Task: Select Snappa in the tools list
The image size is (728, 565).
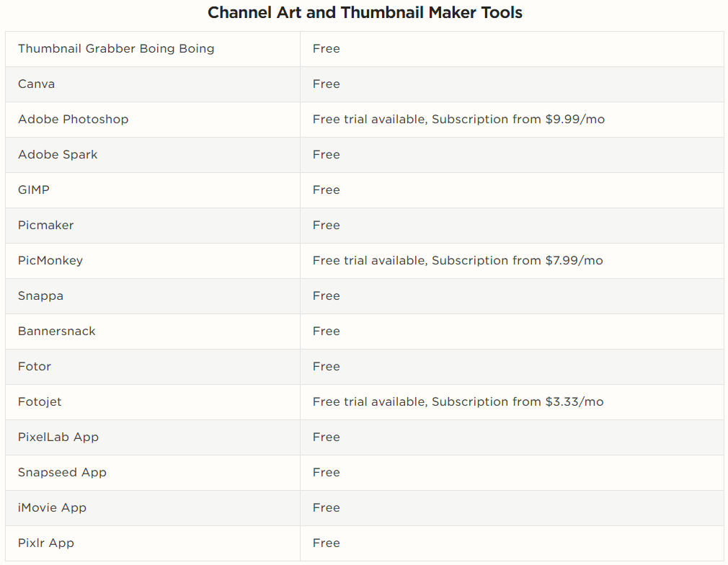Action: 41,295
